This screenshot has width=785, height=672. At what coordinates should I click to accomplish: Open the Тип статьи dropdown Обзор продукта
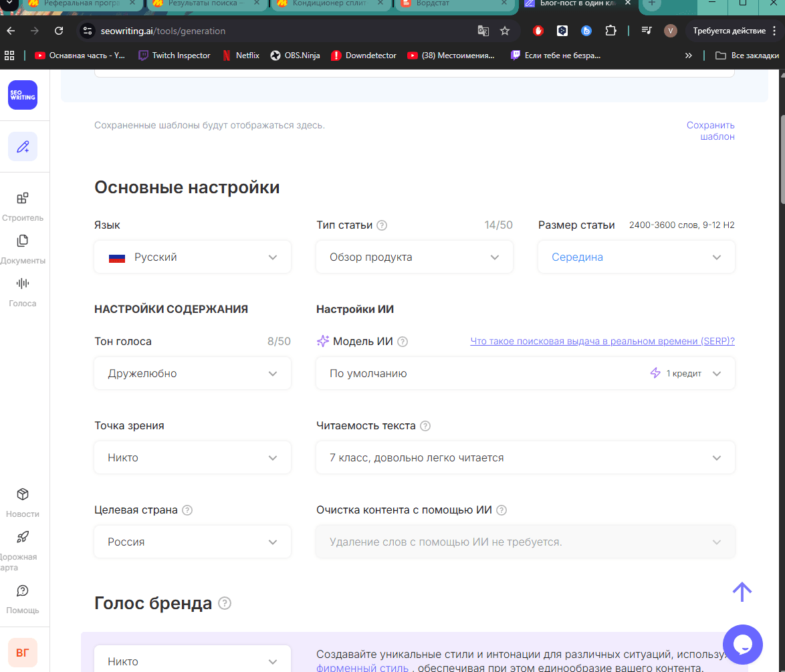(415, 257)
